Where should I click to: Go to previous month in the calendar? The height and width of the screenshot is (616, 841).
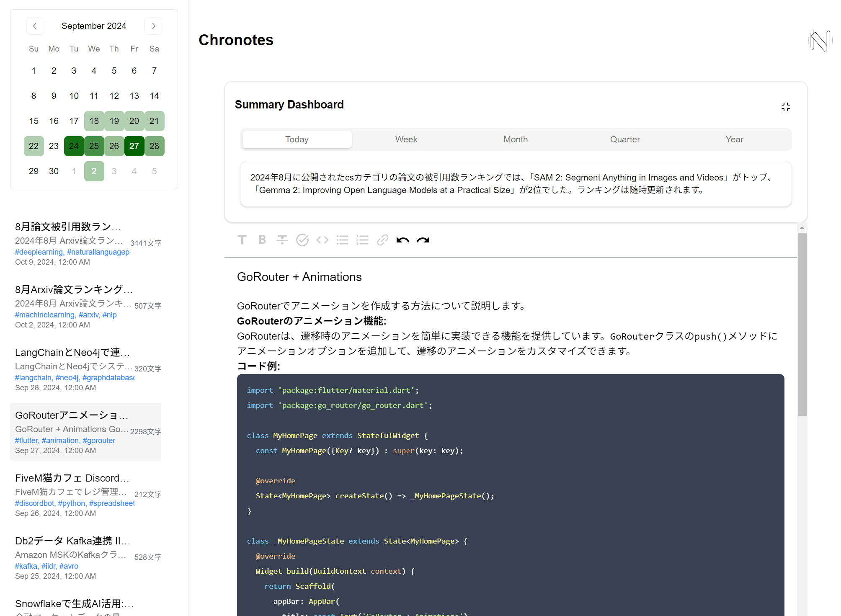point(35,26)
